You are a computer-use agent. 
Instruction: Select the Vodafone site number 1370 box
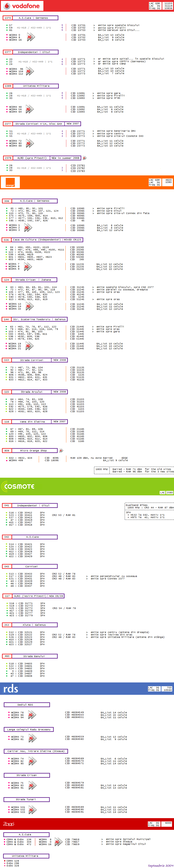click(8, 18)
